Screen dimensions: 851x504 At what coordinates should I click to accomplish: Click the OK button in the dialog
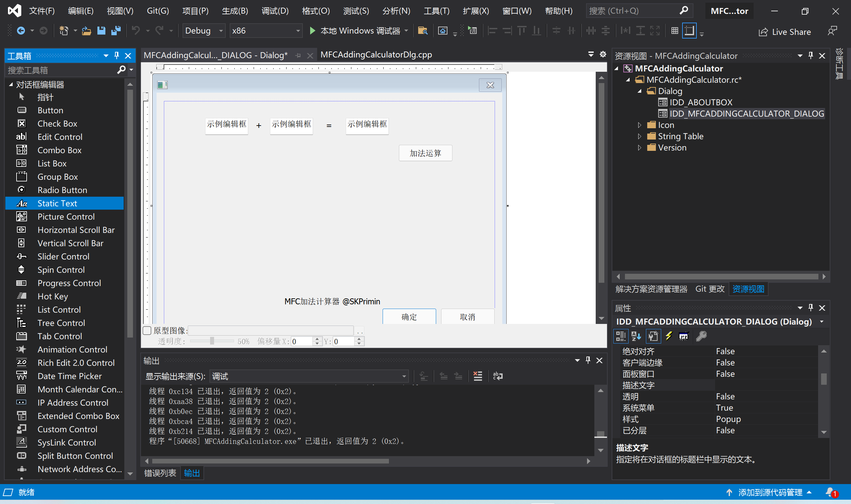click(x=409, y=317)
